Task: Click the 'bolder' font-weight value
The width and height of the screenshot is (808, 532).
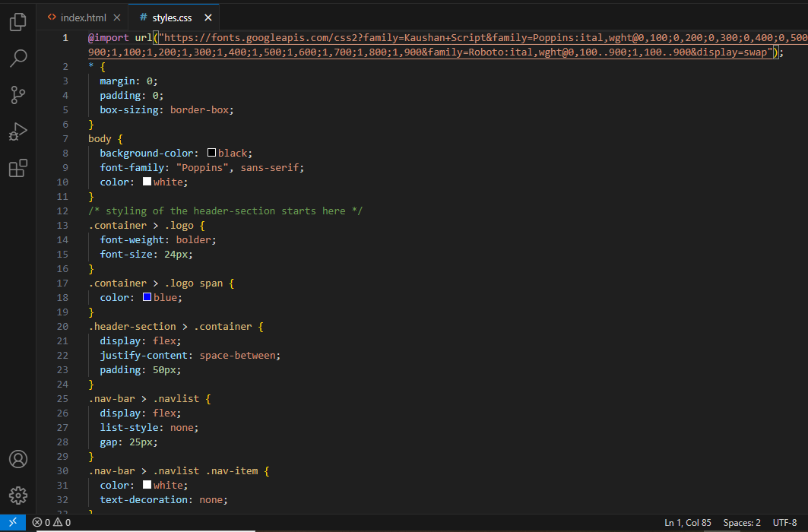Action: pos(193,239)
